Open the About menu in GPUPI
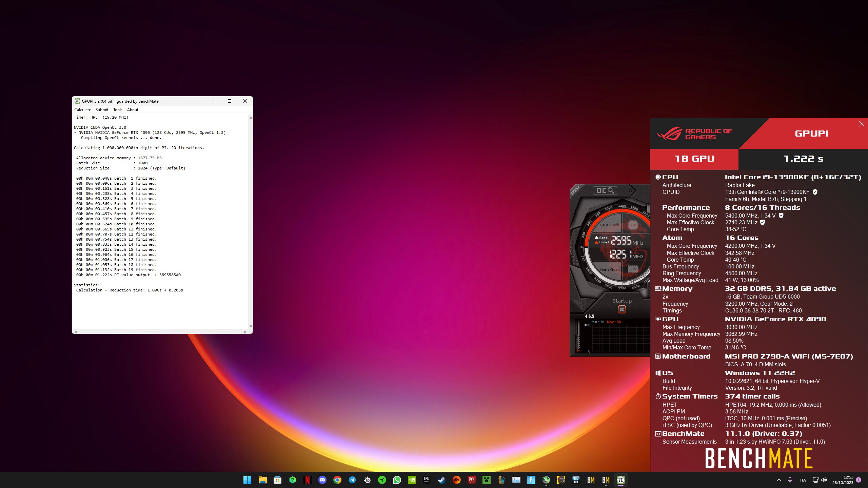This screenshot has height=488, width=868. coord(133,110)
